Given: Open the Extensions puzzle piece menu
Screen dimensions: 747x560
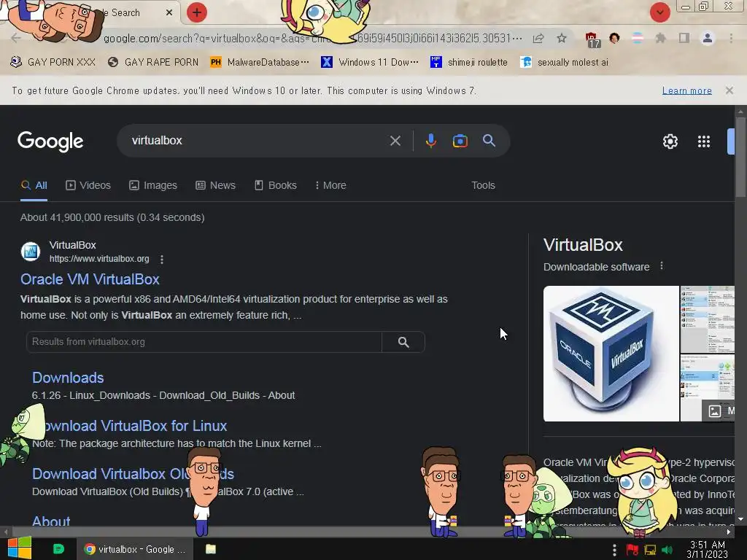Looking at the screenshot, I should tap(660, 38).
